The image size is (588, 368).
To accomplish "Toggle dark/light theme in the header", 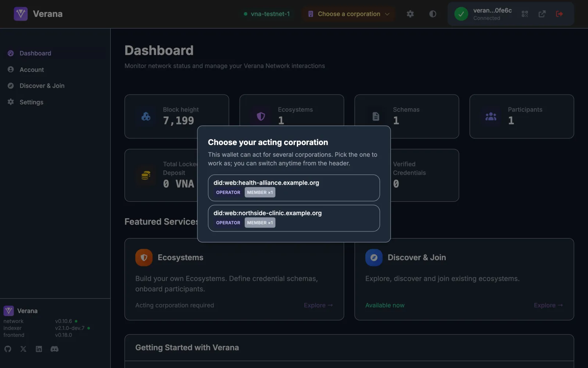I will coord(433,14).
